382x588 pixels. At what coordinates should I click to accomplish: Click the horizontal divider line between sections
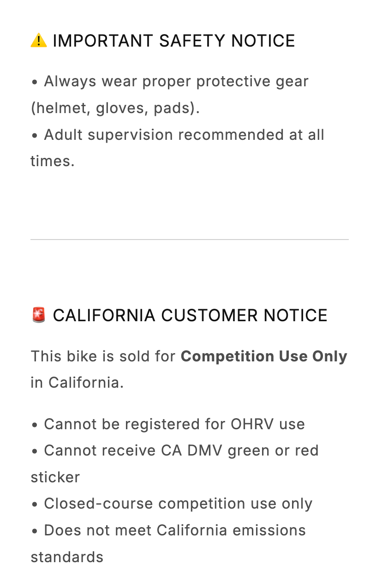(x=189, y=240)
